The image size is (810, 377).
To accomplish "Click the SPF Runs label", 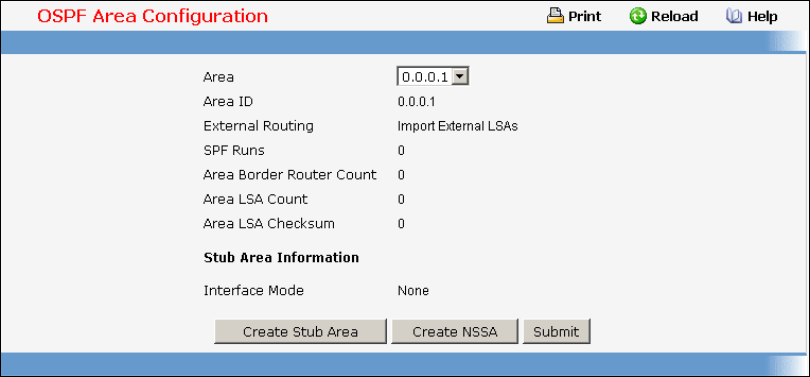I will click(234, 150).
